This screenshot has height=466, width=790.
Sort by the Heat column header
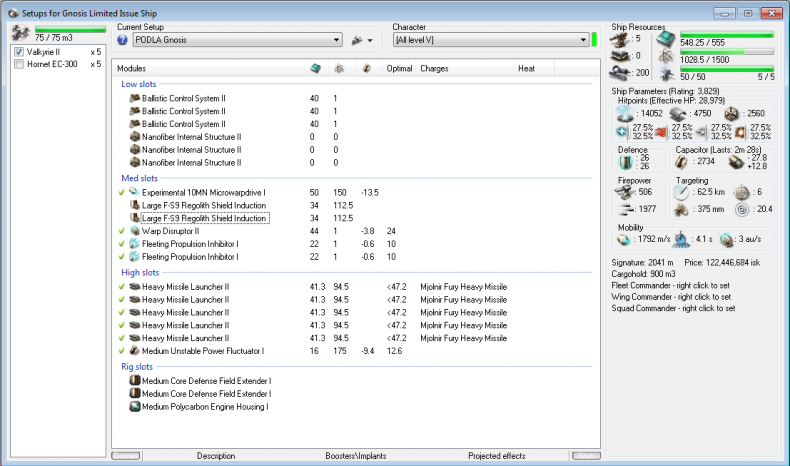point(534,69)
